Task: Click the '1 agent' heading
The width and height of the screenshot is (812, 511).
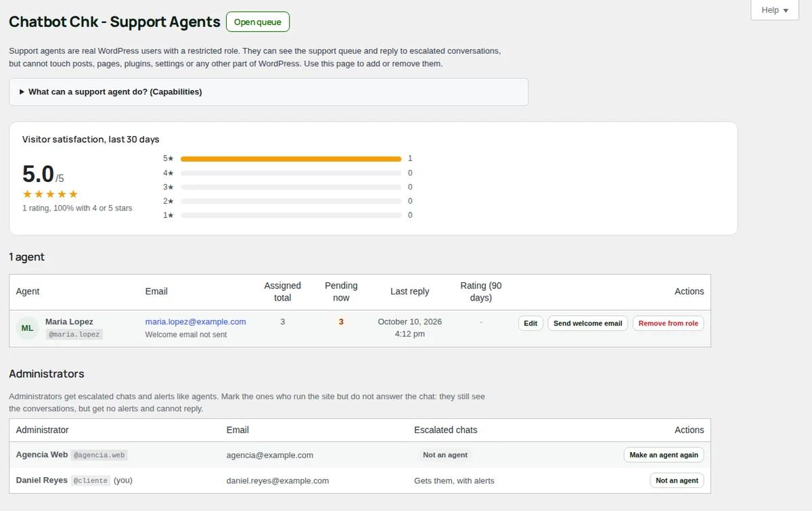Action: [27, 257]
